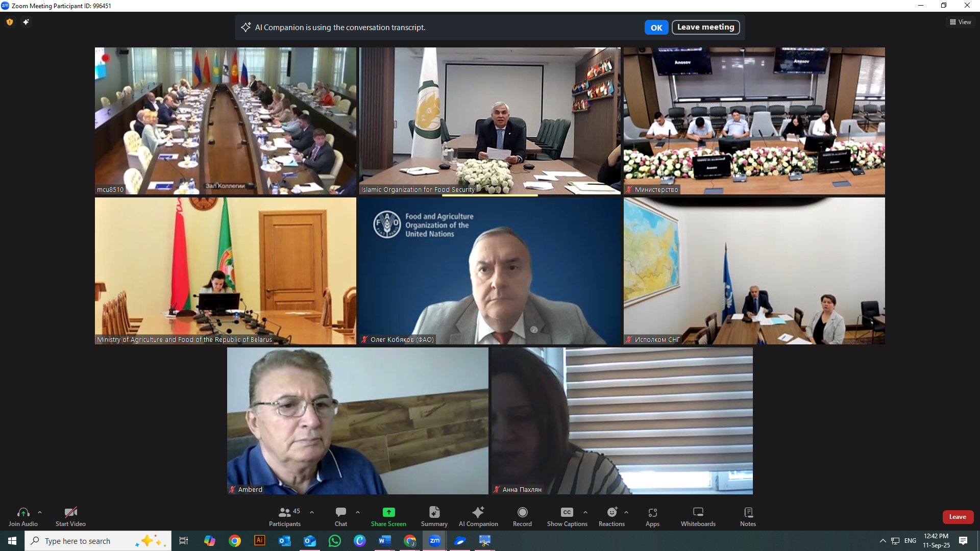Expand the chevron next to Participants

(312, 512)
